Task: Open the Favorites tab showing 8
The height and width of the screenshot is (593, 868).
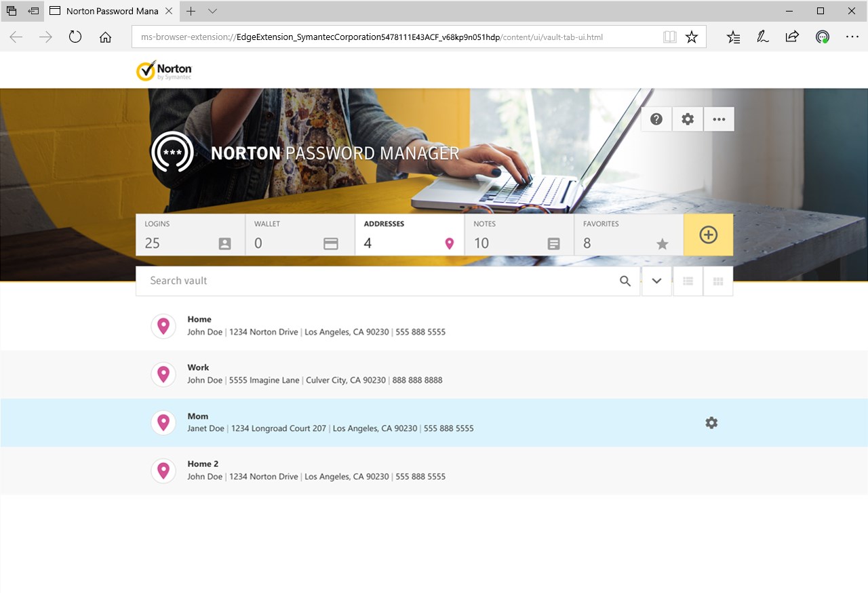Action: pos(629,235)
